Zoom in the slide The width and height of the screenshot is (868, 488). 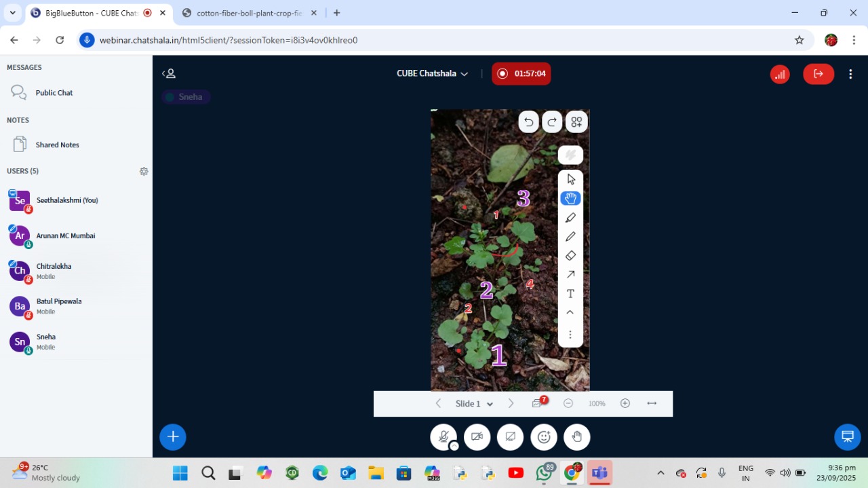tap(625, 404)
